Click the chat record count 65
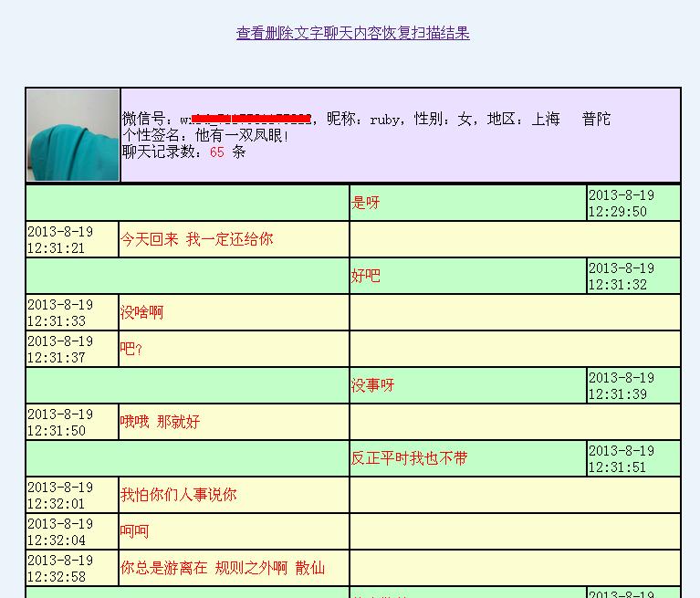The width and height of the screenshot is (700, 598). click(216, 152)
